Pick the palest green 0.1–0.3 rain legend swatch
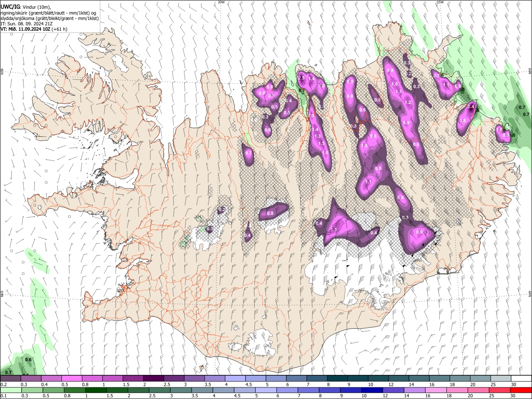 [11, 390]
